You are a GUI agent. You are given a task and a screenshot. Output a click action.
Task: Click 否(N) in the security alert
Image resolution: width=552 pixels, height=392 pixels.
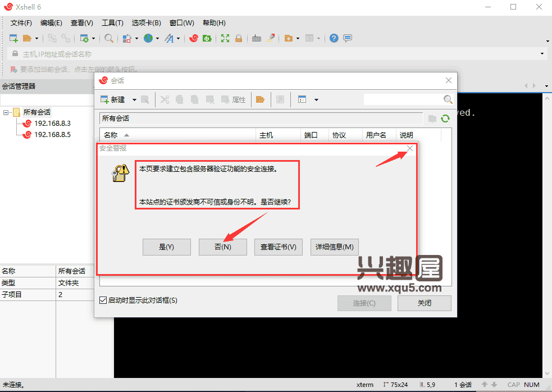click(x=223, y=247)
